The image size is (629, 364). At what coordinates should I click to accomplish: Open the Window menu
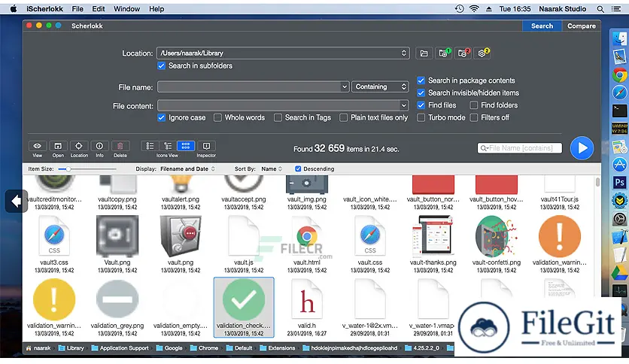[126, 9]
